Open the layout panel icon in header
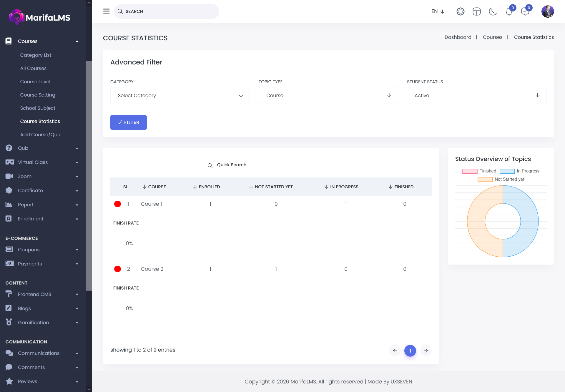This screenshot has height=392, width=565. click(476, 11)
